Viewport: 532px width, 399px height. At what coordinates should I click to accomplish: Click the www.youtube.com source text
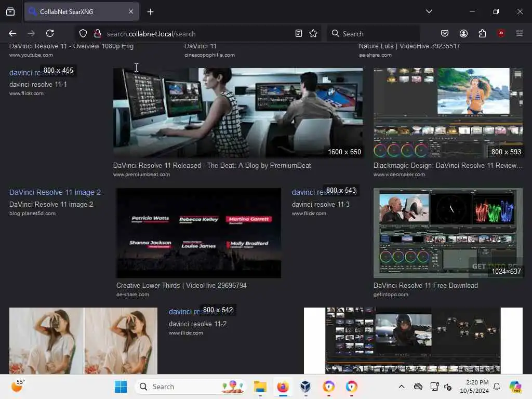(x=31, y=55)
